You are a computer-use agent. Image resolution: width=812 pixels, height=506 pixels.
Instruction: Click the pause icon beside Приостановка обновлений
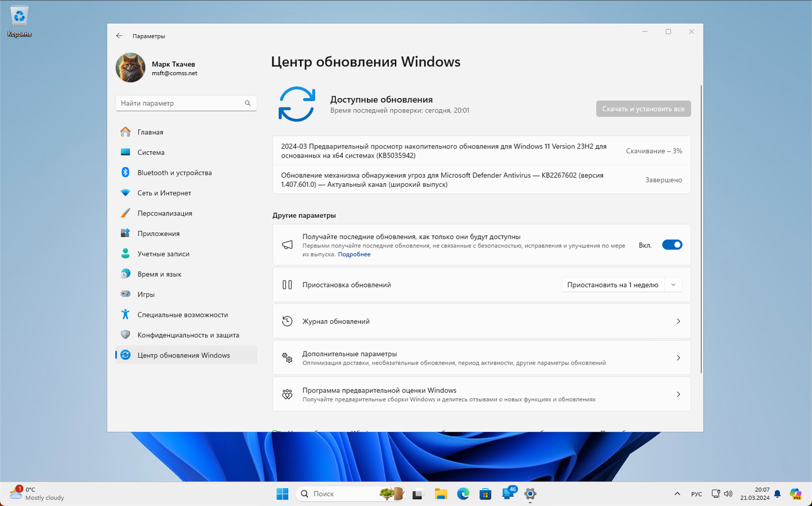[287, 285]
